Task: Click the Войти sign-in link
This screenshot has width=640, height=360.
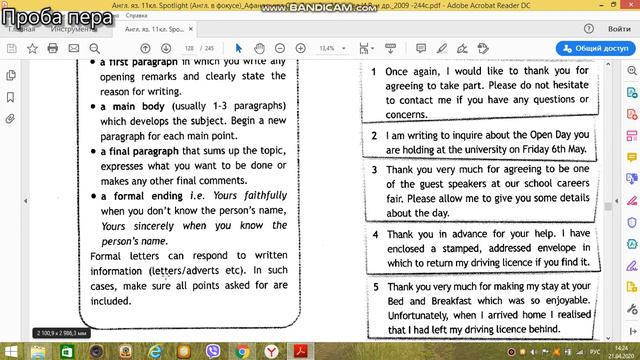Action: 619,29
